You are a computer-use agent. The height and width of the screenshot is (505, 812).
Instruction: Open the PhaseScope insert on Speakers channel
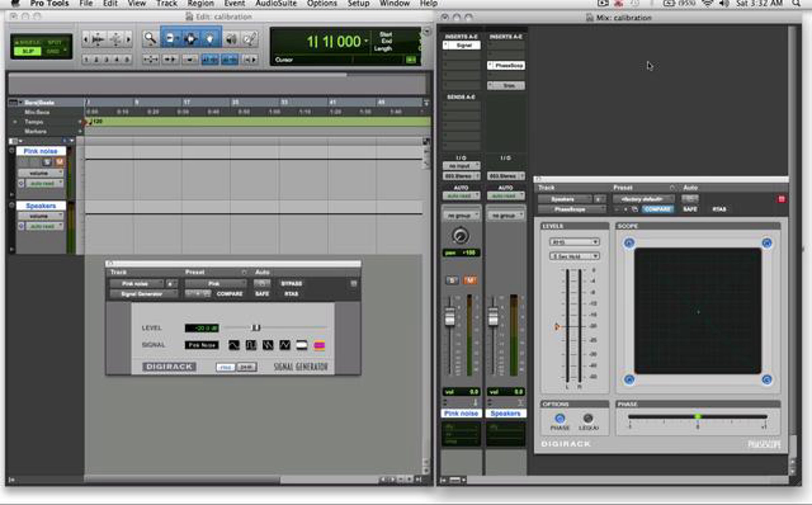tap(506, 65)
